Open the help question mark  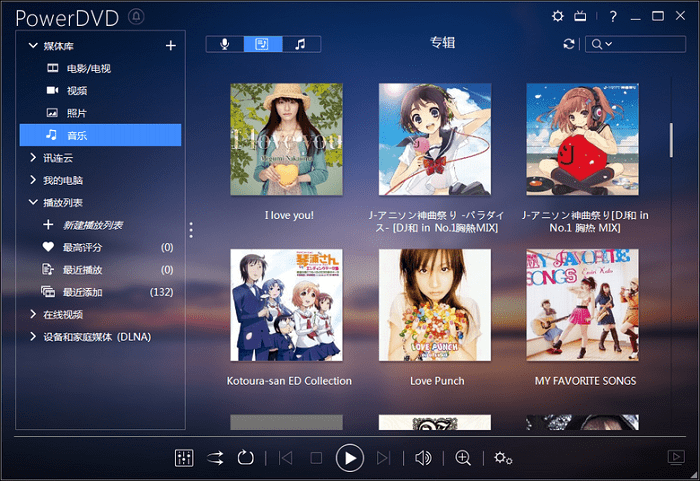613,17
